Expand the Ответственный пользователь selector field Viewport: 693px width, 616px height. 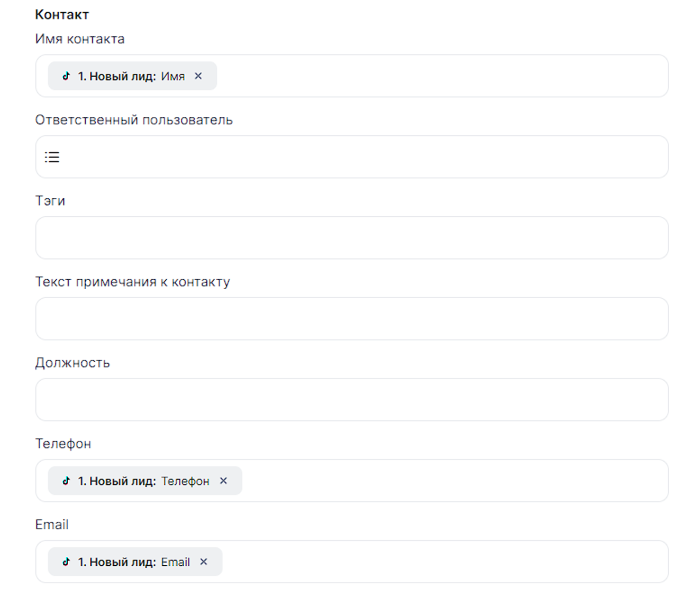[x=360, y=157]
